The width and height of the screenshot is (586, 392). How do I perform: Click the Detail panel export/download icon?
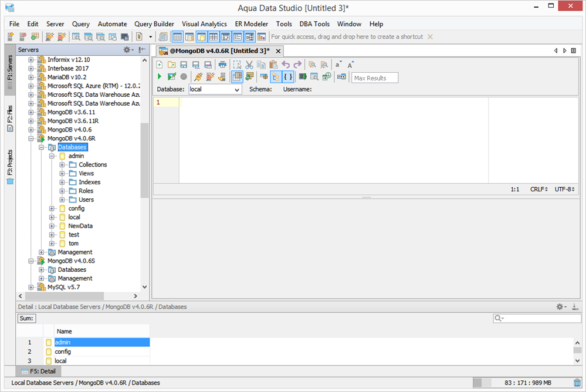[575, 307]
